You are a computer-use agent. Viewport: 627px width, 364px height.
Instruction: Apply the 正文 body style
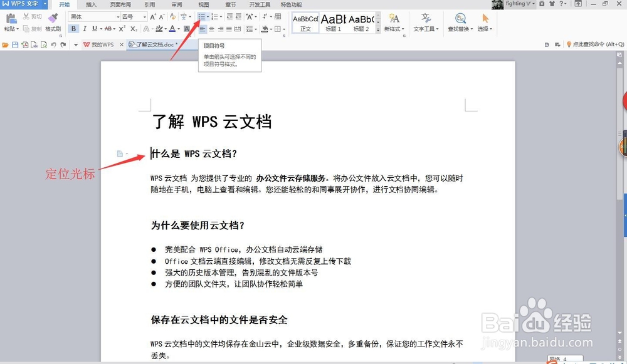305,23
